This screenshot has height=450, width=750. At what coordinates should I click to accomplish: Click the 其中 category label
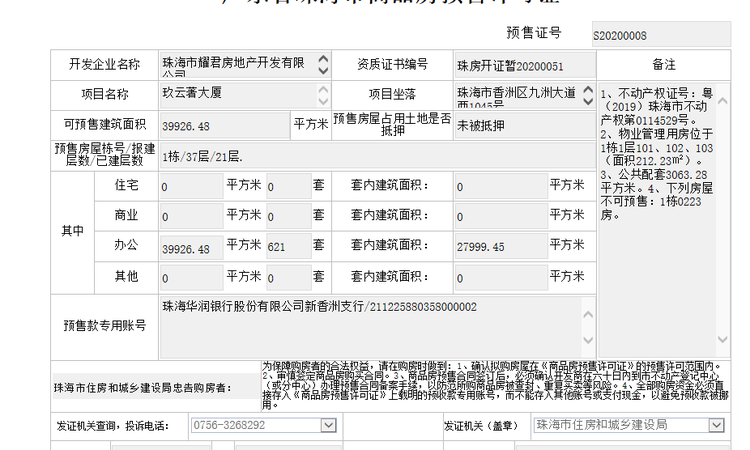pos(73,231)
